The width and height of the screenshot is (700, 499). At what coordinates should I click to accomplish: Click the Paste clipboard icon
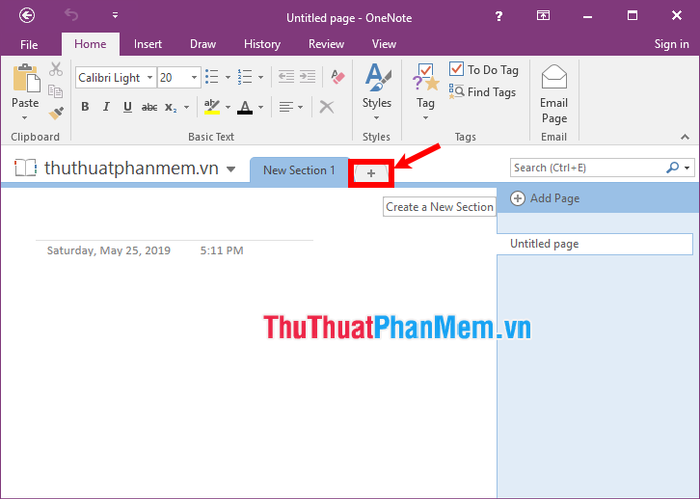click(25, 79)
